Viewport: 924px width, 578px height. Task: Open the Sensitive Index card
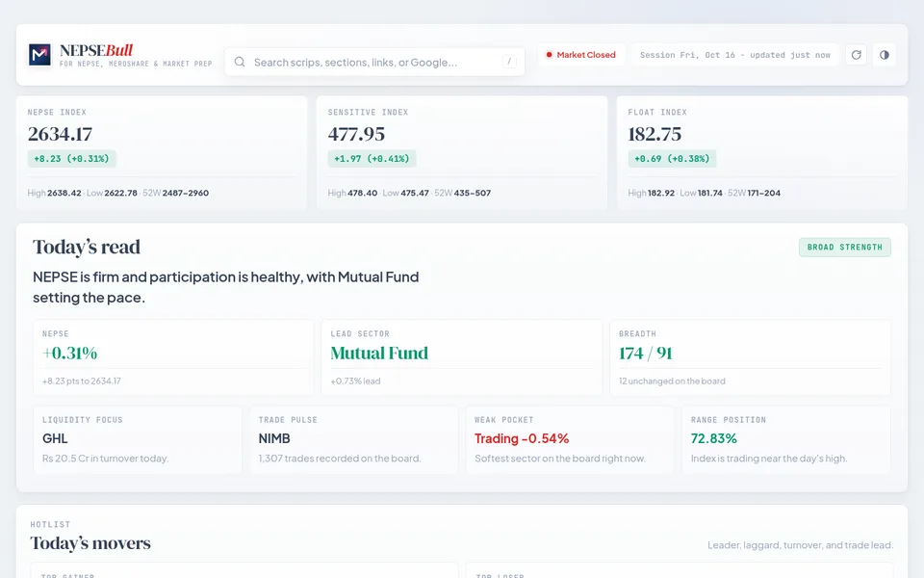[x=462, y=153]
